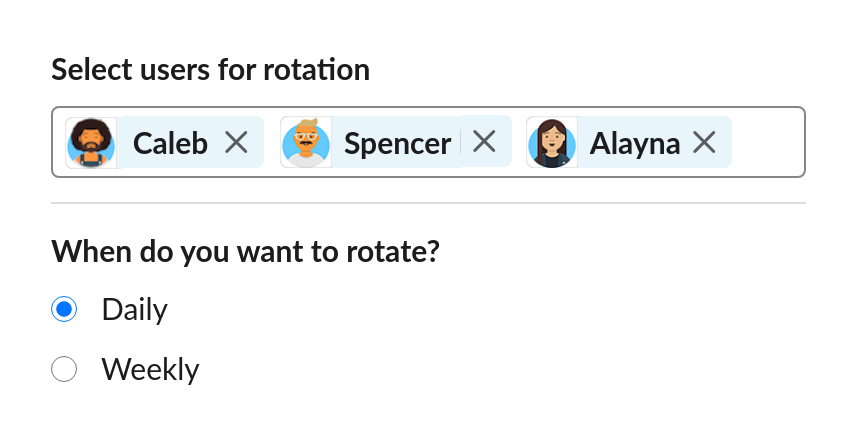
Task: Click the Weekly option label text
Action: [x=150, y=370]
